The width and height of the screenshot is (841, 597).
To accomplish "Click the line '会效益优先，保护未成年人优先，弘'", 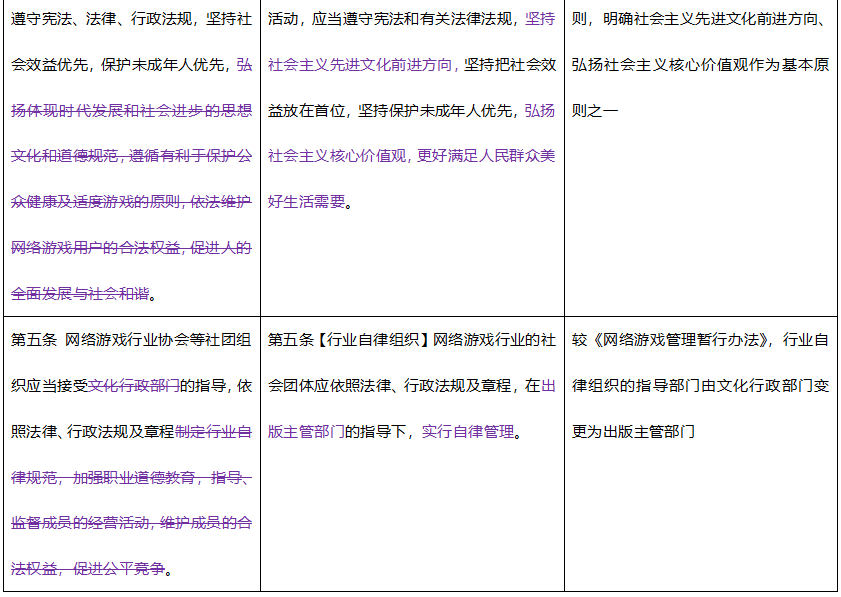I will tap(131, 65).
